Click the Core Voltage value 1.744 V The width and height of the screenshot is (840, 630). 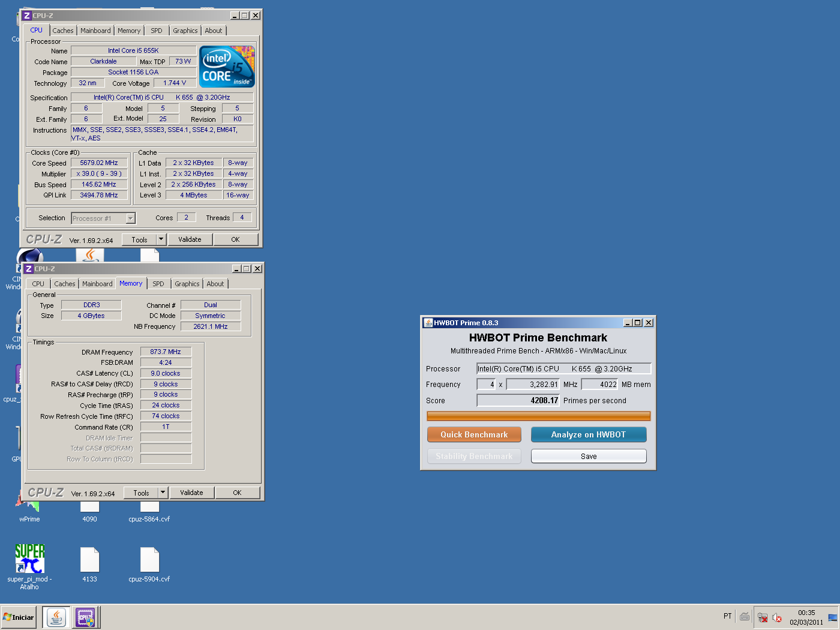[175, 83]
